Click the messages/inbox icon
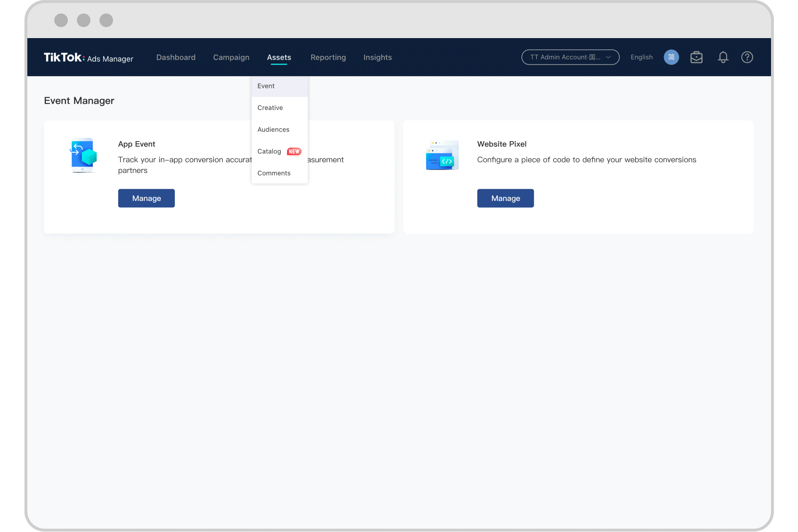 (696, 57)
